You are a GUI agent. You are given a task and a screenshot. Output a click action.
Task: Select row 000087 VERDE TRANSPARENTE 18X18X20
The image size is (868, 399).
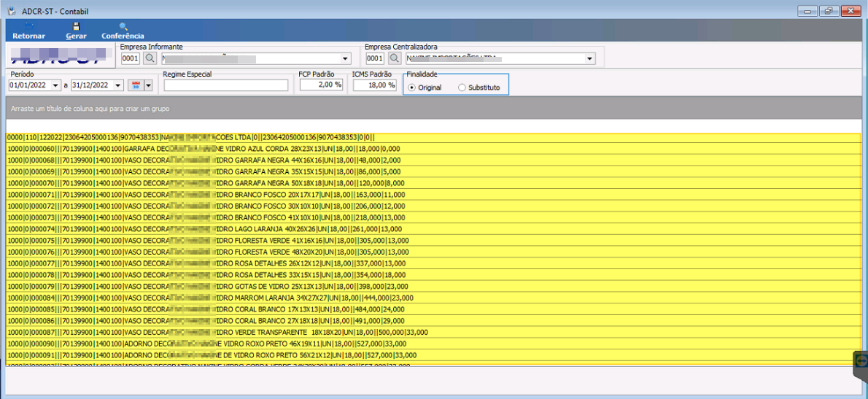click(433, 332)
